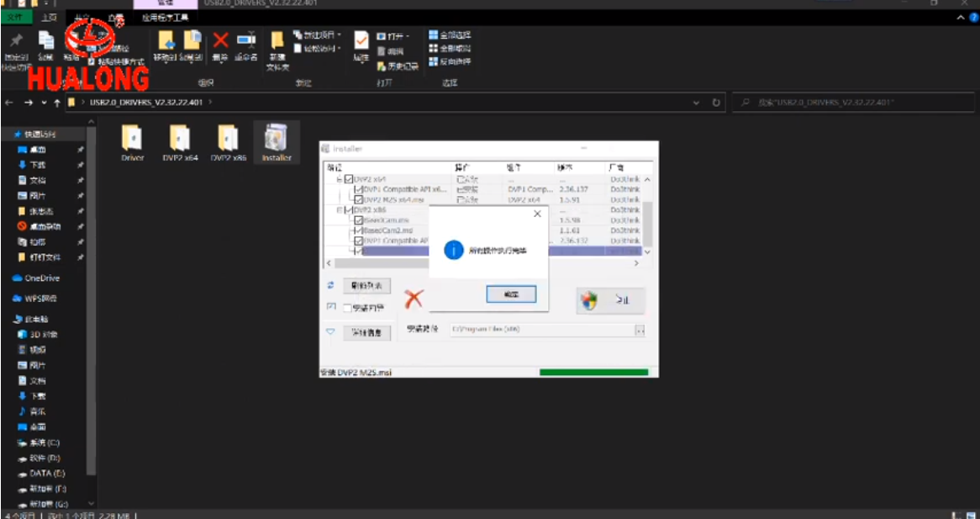
Task: Refresh the Explorer address bar
Action: (x=716, y=102)
